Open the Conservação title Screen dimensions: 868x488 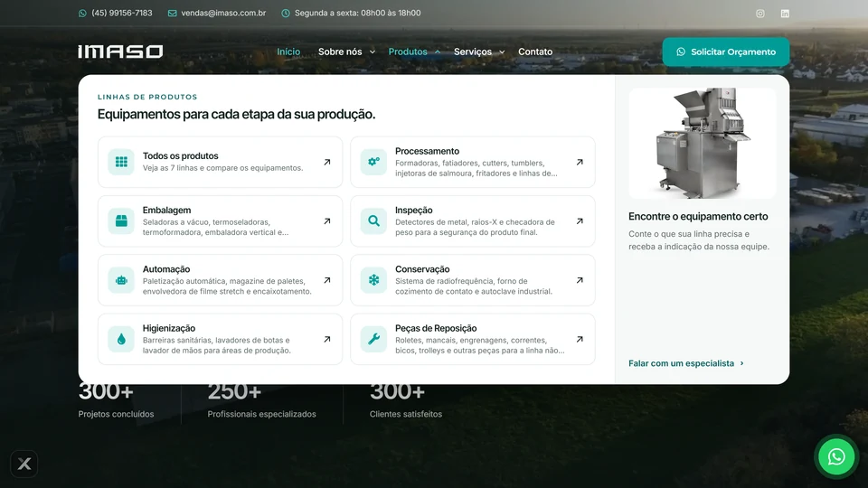(x=422, y=269)
